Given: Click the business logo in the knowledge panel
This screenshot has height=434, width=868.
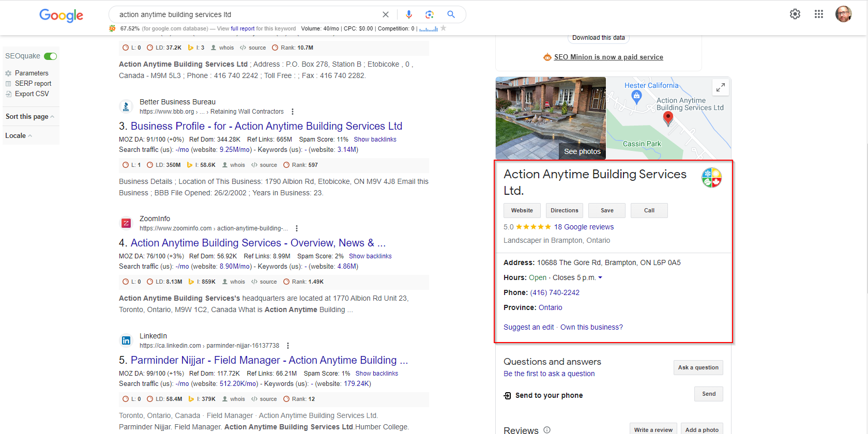Looking at the screenshot, I should pos(711,177).
